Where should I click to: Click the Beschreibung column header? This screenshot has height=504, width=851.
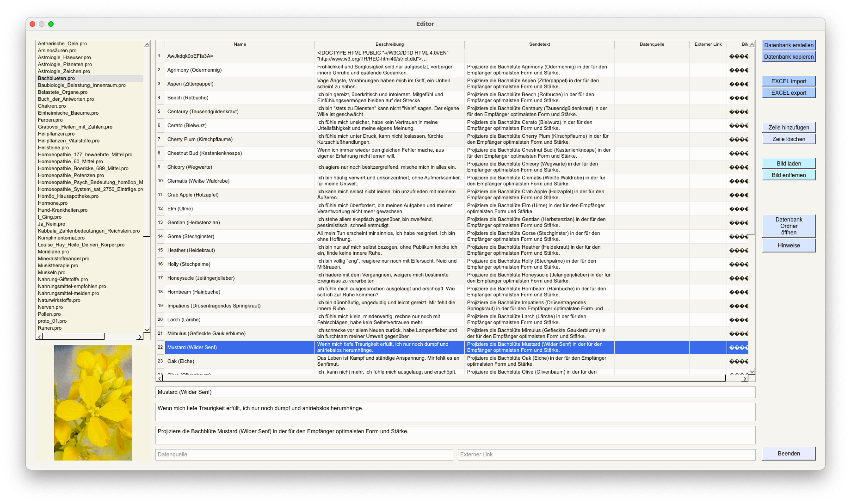(x=389, y=44)
